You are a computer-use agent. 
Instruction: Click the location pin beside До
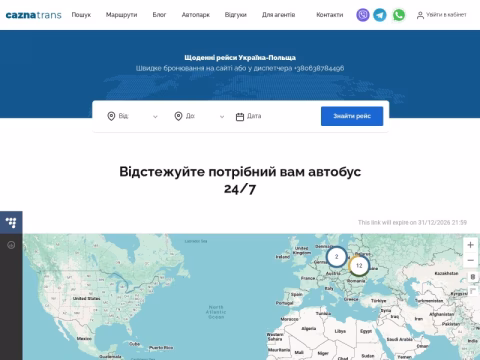178,116
